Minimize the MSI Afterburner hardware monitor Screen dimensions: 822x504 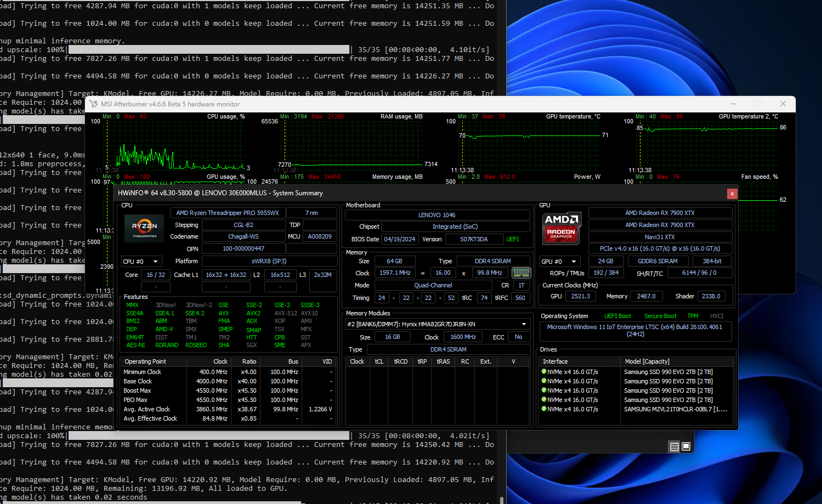pos(733,104)
